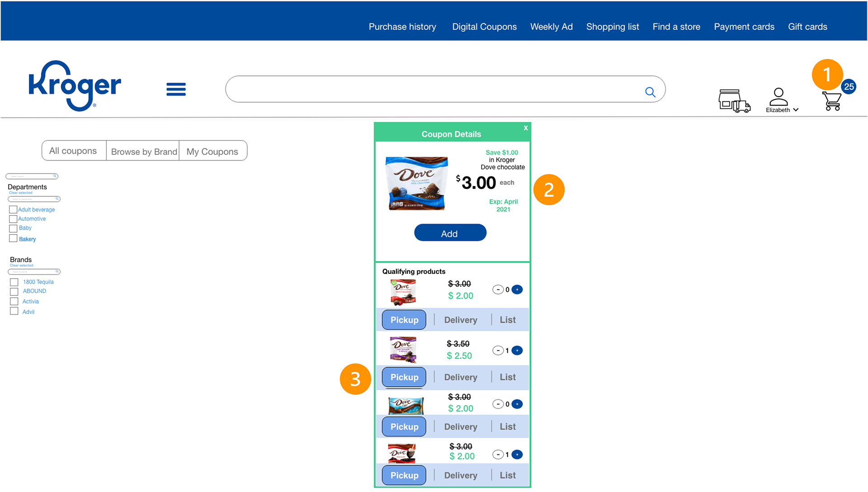Screen dimensions: 868x492
Task: Click the Brands search field
Action: [x=34, y=272]
